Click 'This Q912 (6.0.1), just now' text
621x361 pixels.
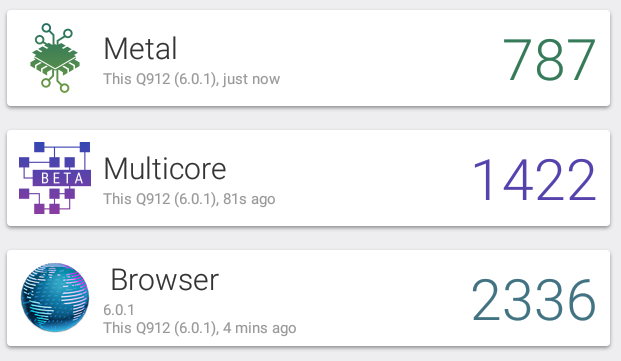(x=192, y=79)
